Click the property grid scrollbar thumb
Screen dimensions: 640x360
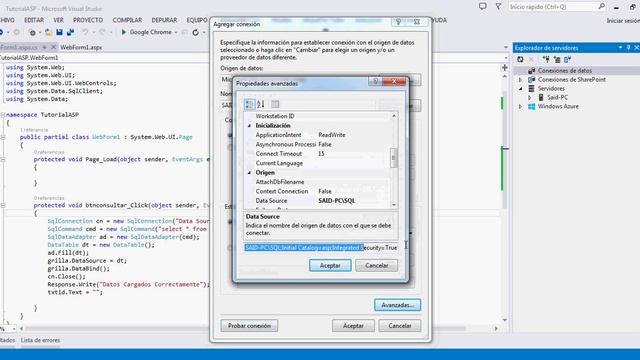tap(394, 157)
